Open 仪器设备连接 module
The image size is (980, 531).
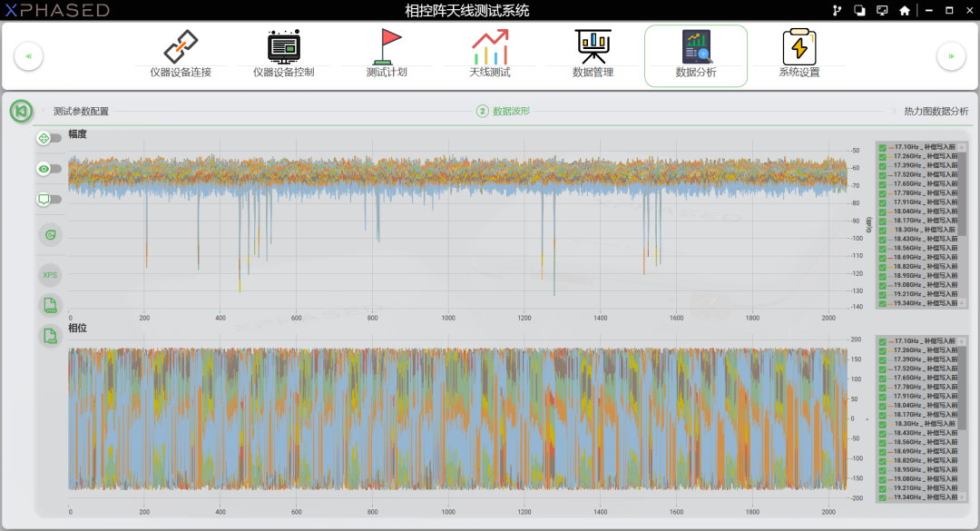(181, 54)
